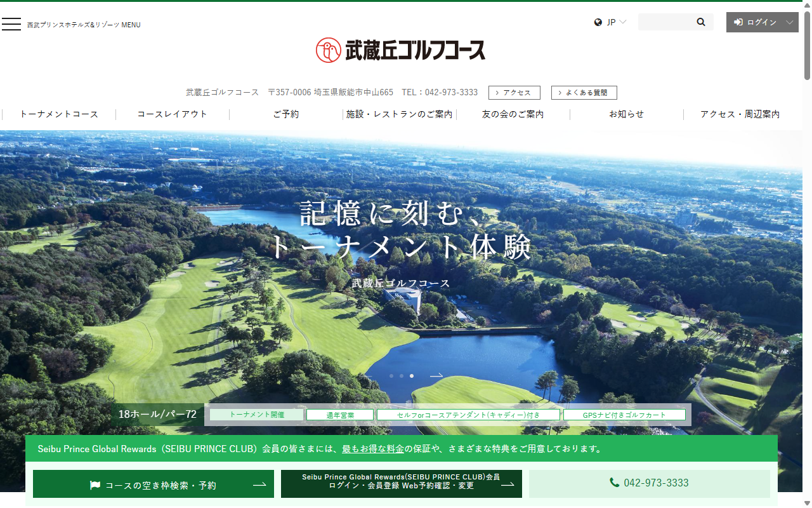Follow the 最もお得な料金 link
812x508 pixels.
click(373, 449)
